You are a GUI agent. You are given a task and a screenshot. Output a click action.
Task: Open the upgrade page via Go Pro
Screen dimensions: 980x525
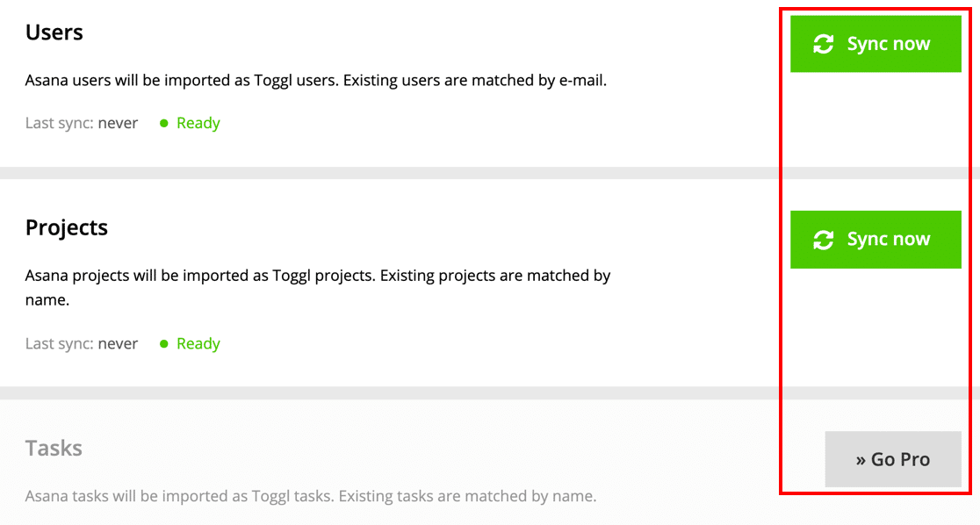click(893, 459)
